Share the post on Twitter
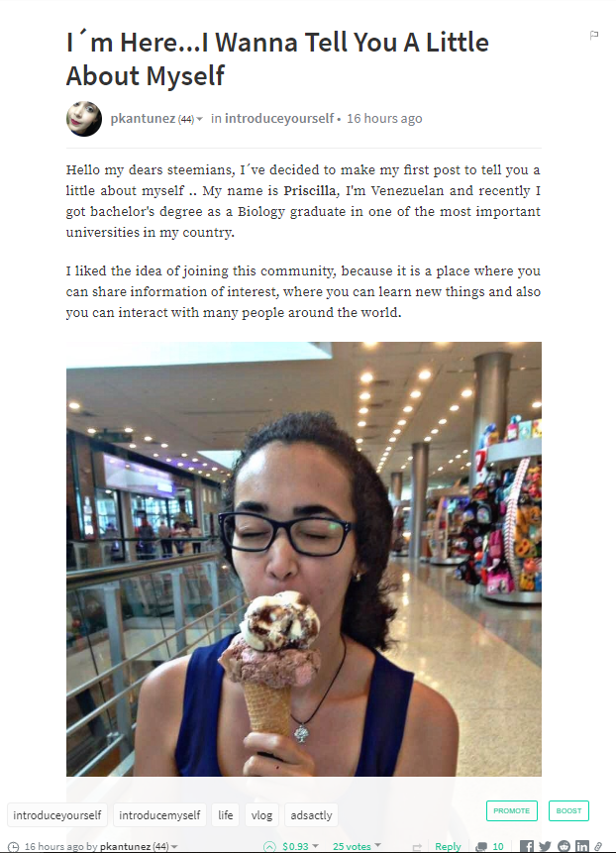616x853 pixels. 545,846
